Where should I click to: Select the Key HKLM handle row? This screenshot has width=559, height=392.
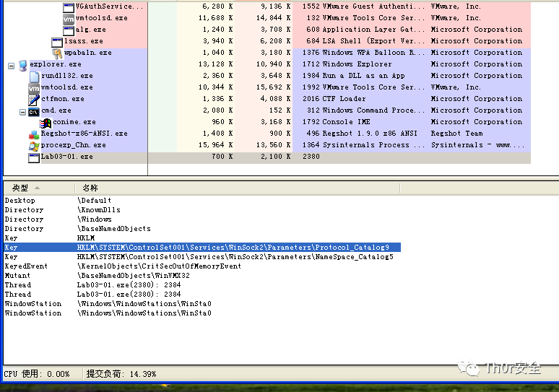[202, 238]
